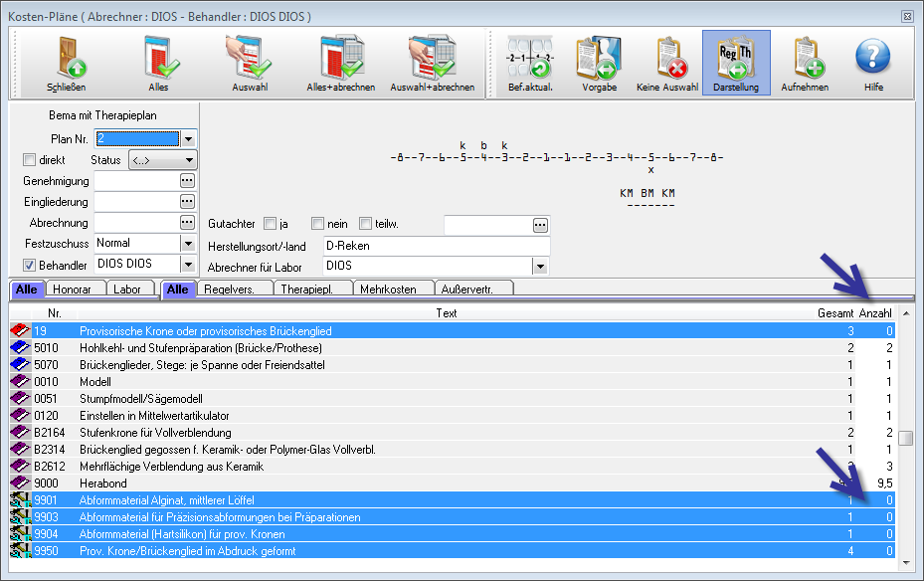Click the Schließen door icon
924x581 pixels.
pyautogui.click(x=66, y=59)
